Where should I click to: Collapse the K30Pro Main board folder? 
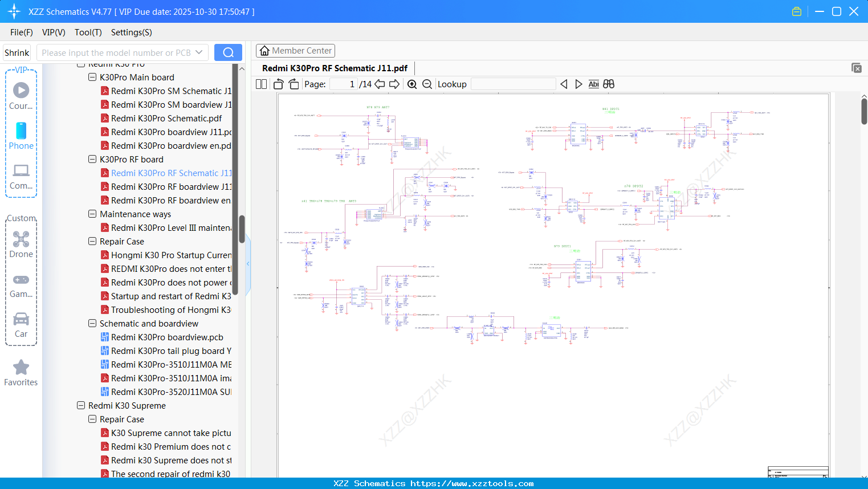[92, 77]
